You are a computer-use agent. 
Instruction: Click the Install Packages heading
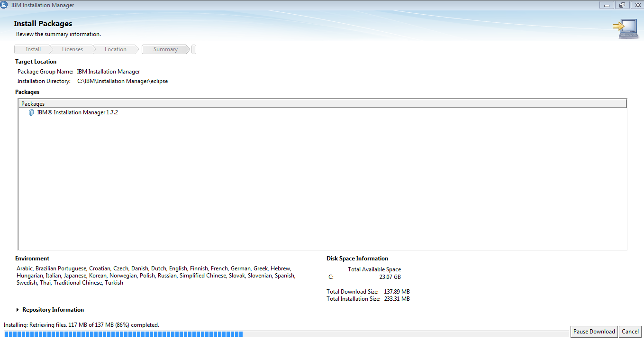point(43,24)
